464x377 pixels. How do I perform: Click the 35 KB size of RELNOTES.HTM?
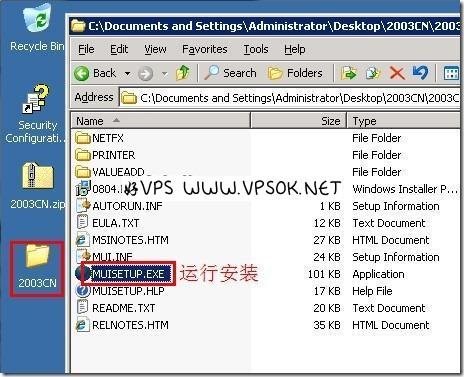[327, 325]
